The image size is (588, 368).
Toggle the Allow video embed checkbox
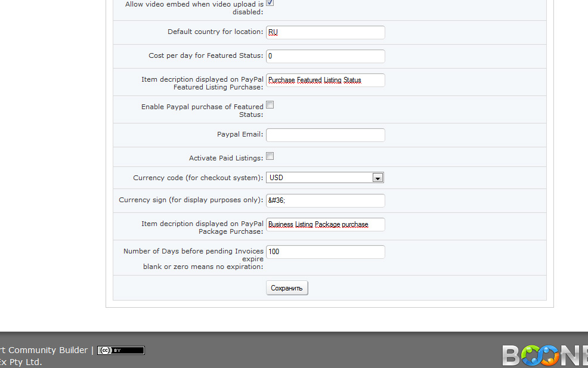point(270,3)
